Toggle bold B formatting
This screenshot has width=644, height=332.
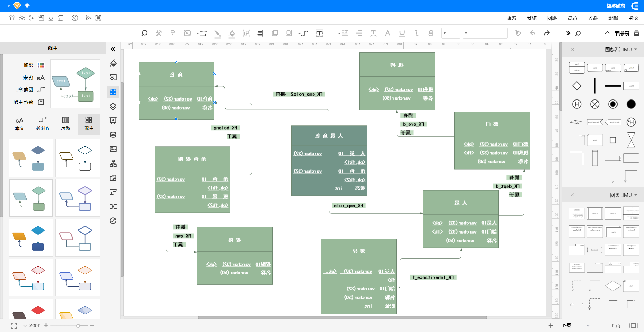(431, 33)
